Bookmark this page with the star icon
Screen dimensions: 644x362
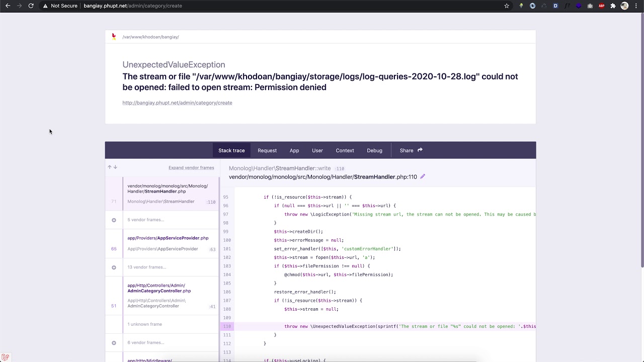tap(507, 6)
